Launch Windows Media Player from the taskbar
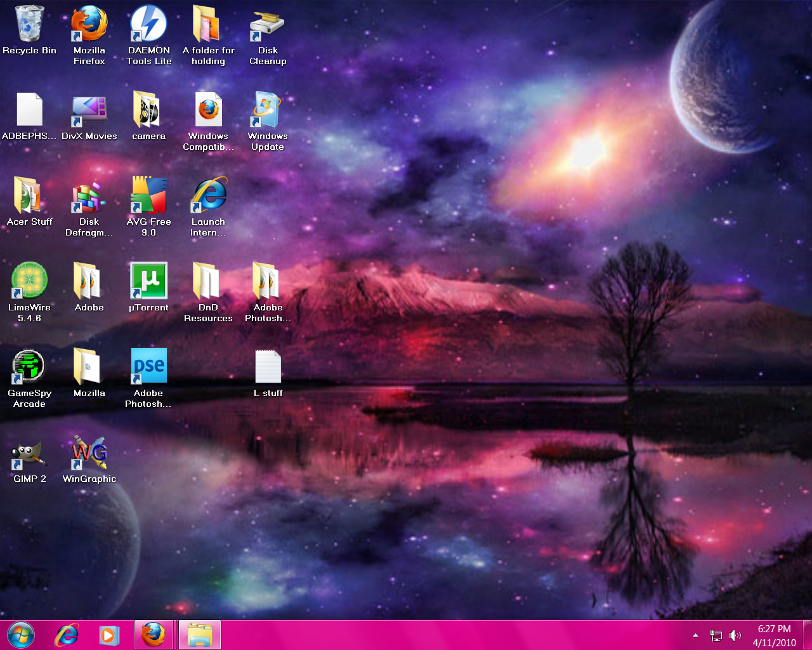 pyautogui.click(x=108, y=635)
